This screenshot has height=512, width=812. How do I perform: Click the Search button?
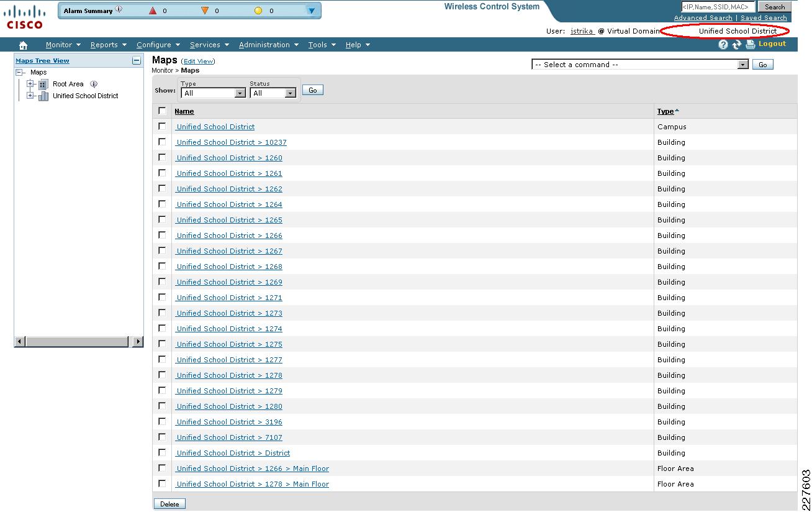pyautogui.click(x=775, y=7)
